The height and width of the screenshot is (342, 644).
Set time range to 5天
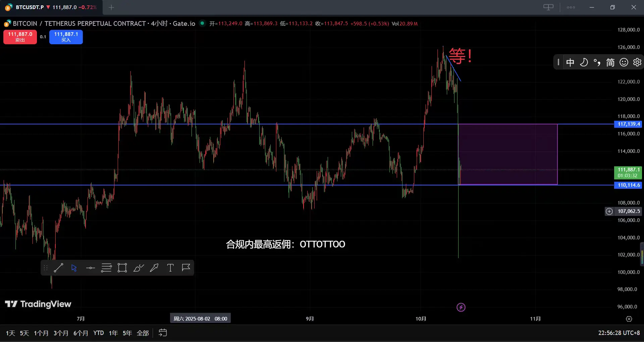click(x=24, y=333)
